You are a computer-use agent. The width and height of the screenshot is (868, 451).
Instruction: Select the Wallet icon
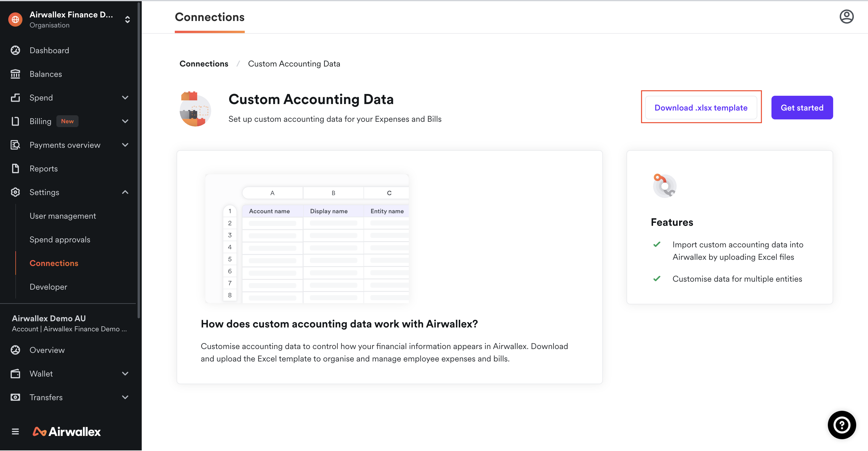pyautogui.click(x=15, y=373)
